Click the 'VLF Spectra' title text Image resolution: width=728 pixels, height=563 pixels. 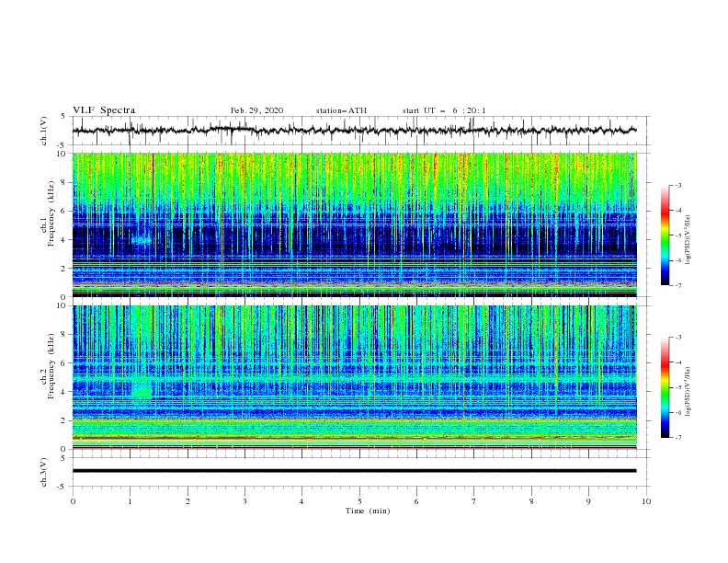104,110
